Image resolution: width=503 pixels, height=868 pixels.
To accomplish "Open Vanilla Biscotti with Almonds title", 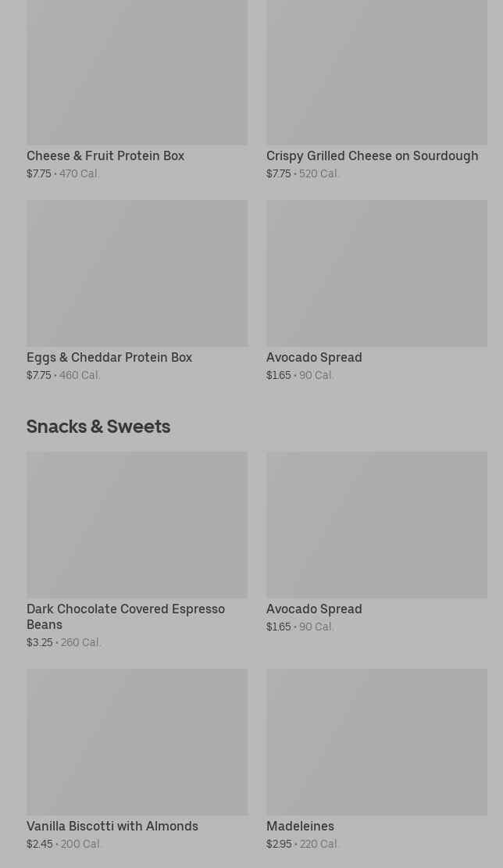I will (112, 826).
